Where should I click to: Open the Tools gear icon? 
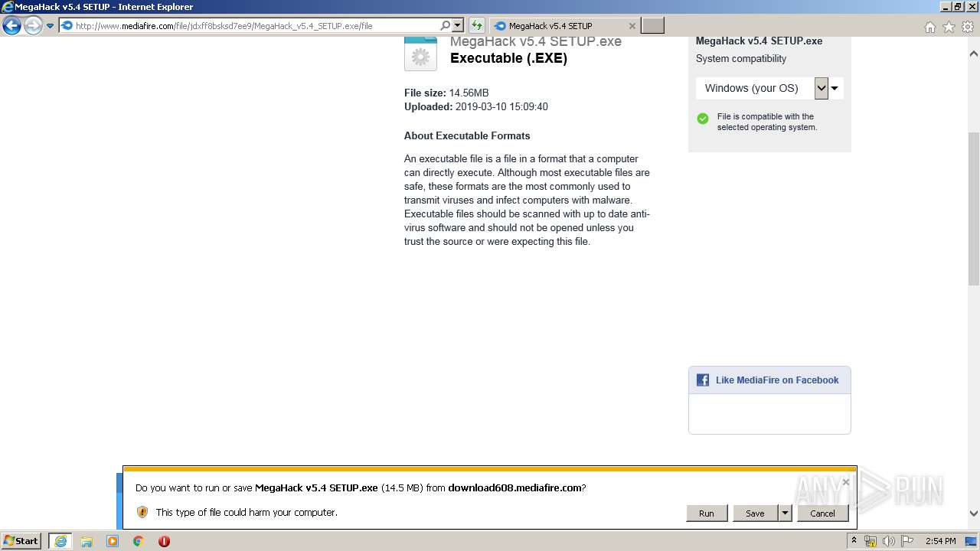coord(968,27)
